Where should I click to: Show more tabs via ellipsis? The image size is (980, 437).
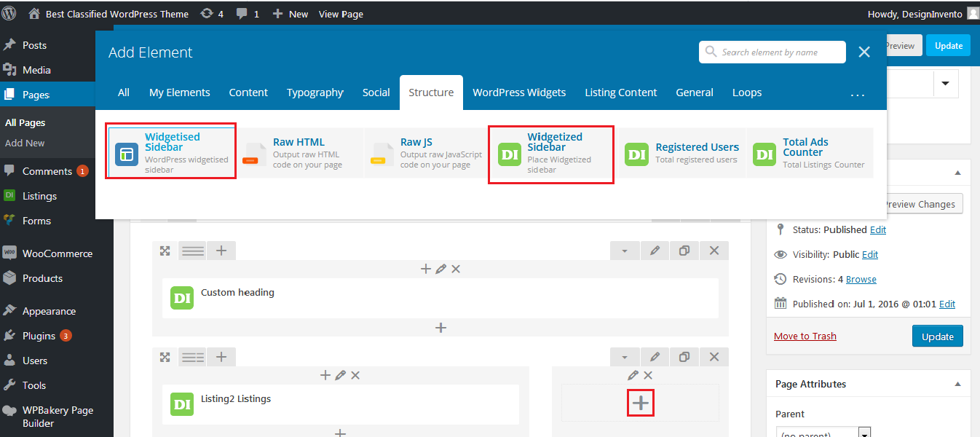[858, 94]
